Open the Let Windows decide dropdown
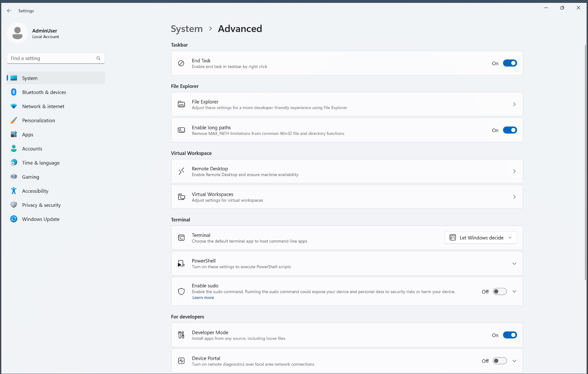 [x=480, y=238]
